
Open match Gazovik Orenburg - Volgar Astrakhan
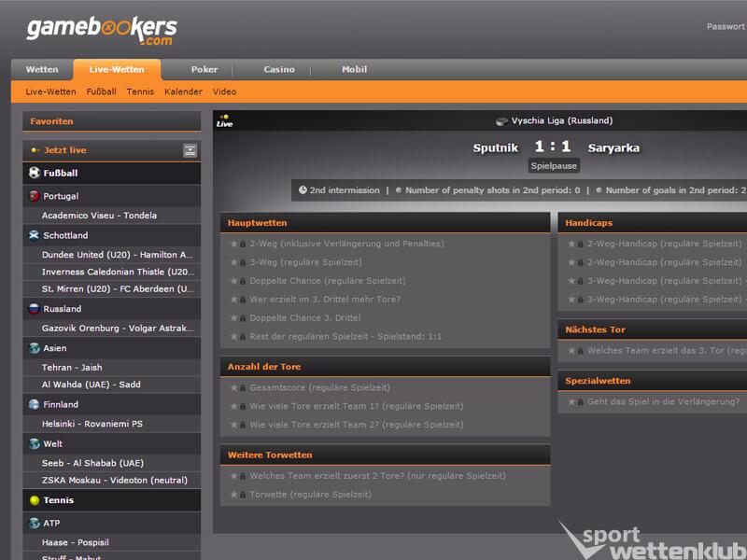click(x=111, y=329)
